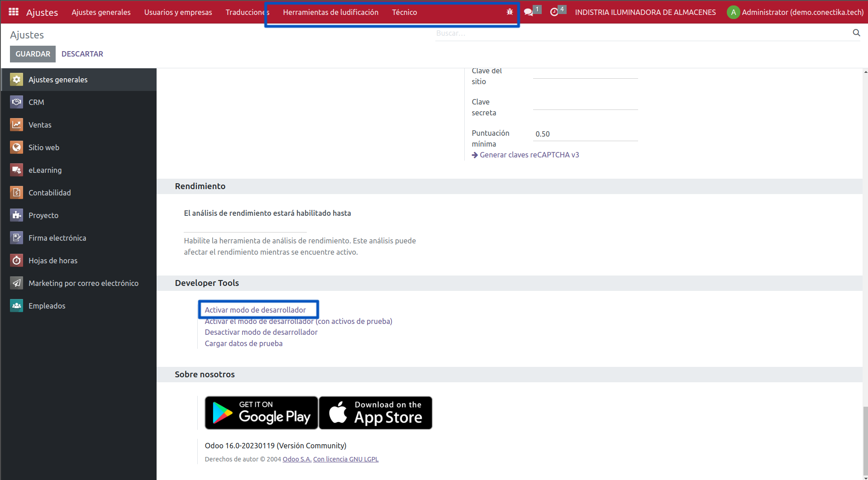This screenshot has width=868, height=480.
Task: Click the Google Play badge
Action: (x=262, y=413)
